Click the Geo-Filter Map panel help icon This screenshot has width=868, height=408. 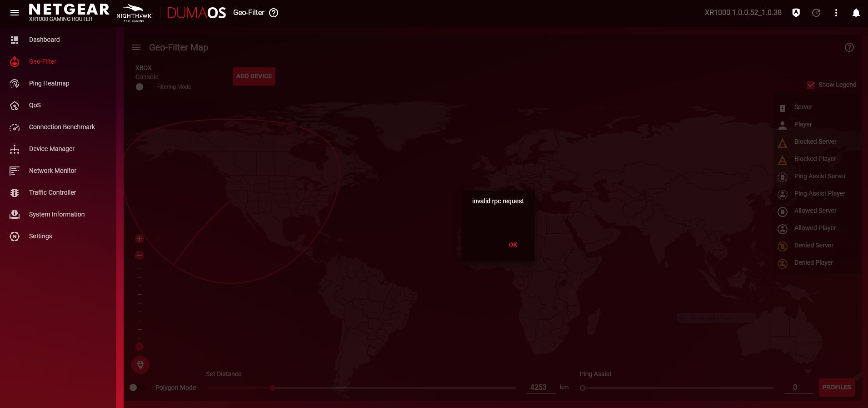coord(849,47)
